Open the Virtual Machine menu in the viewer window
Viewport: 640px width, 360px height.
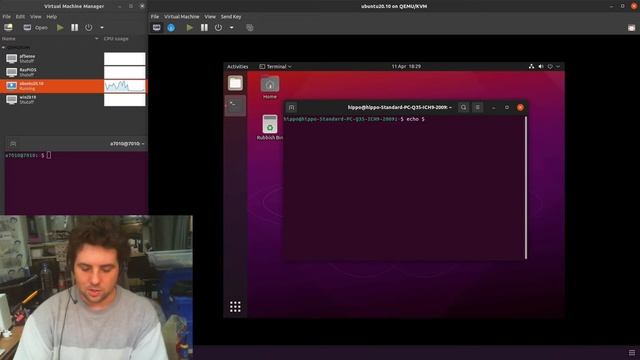point(182,17)
